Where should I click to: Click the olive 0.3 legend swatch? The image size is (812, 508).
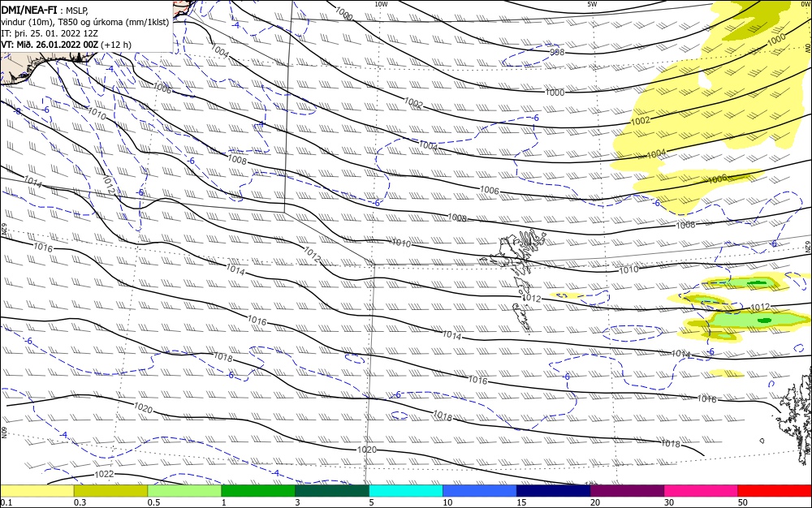tap(110, 490)
